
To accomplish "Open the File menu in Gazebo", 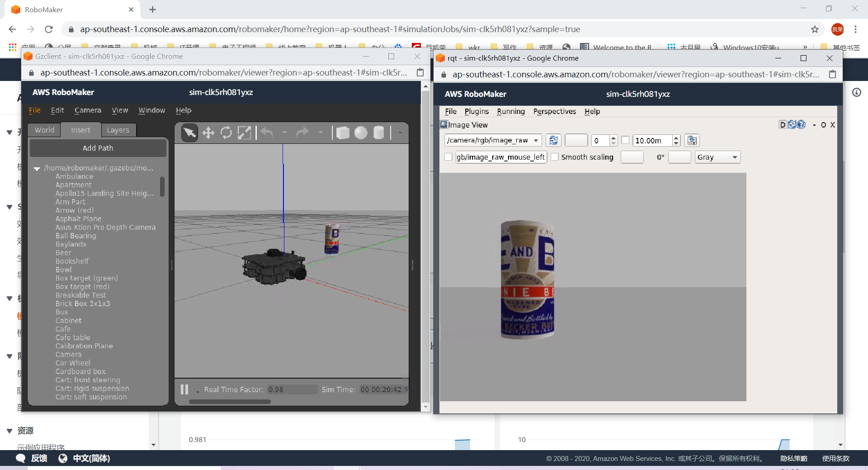I will click(35, 110).
